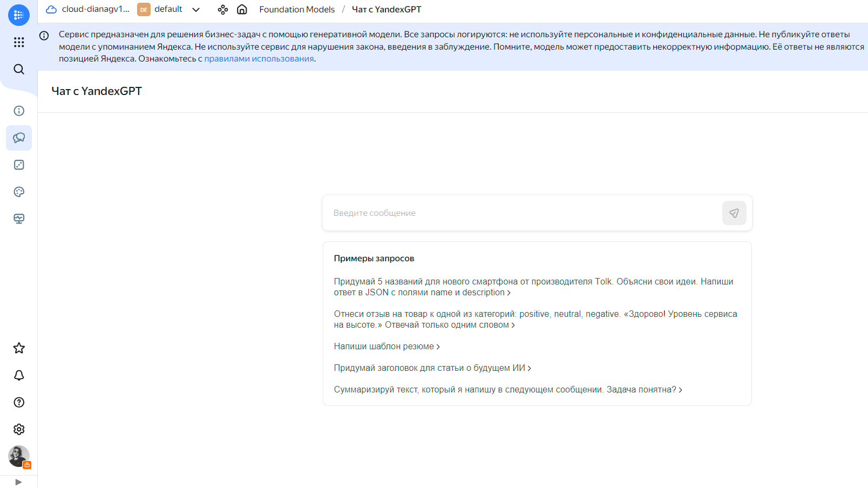The width and height of the screenshot is (868, 488).
Task: Open the apps grid icon
Action: pyautogui.click(x=19, y=42)
